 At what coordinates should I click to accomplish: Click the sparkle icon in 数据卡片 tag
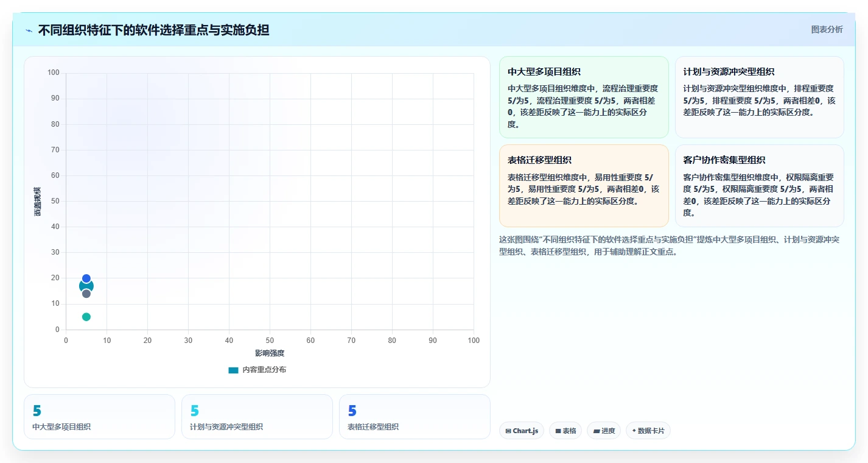(x=634, y=431)
